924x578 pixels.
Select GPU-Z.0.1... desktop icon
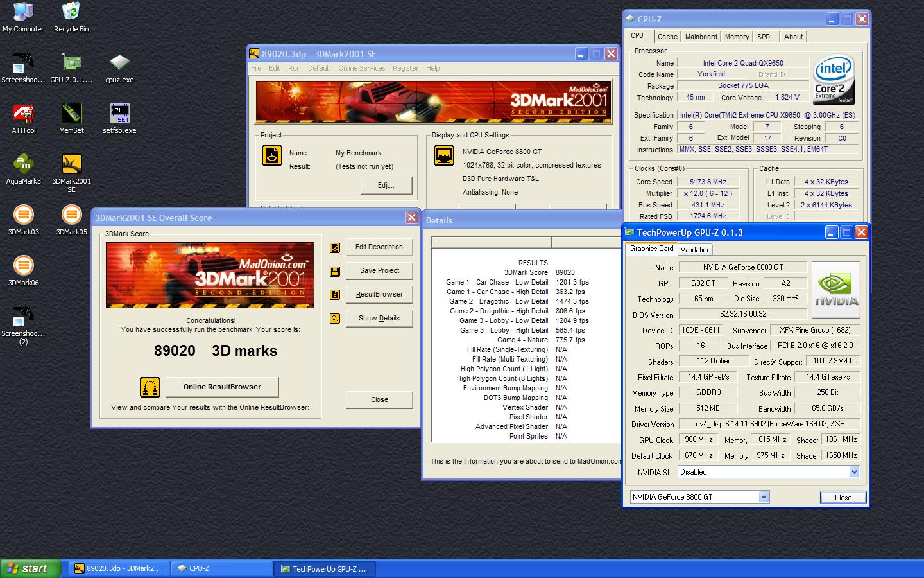coord(71,68)
